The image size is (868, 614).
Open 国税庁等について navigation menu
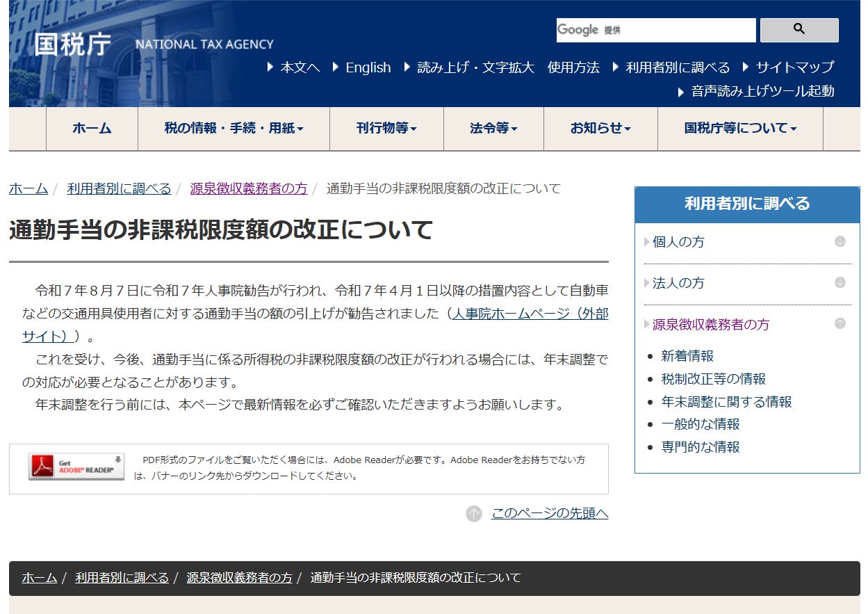pos(740,129)
